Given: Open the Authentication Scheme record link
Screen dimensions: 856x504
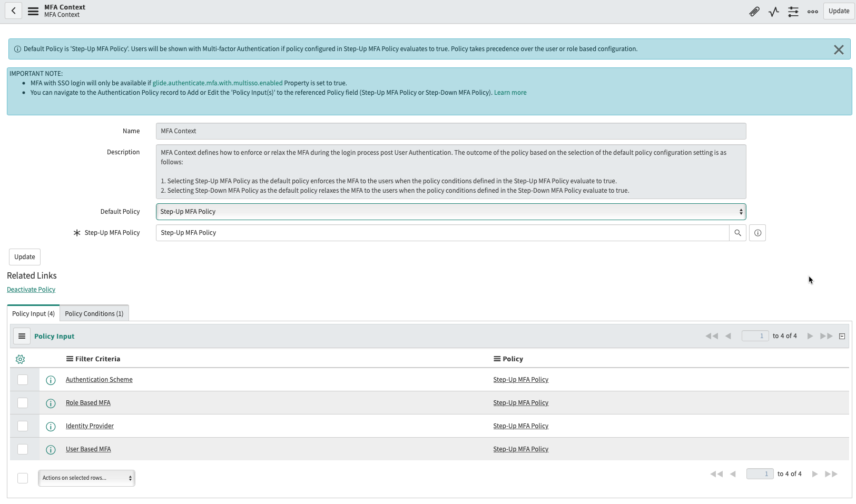Looking at the screenshot, I should tap(99, 380).
